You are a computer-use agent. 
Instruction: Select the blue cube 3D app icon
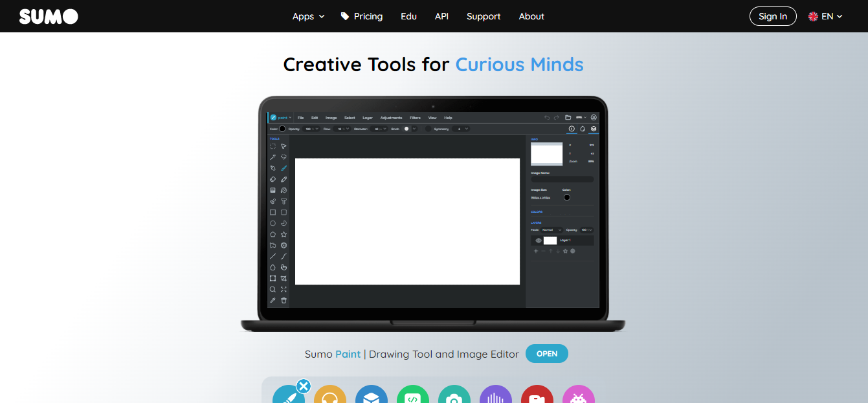372,394
